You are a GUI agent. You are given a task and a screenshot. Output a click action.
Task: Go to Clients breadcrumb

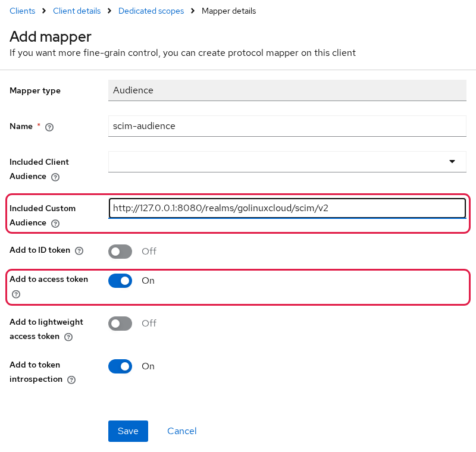(x=23, y=11)
